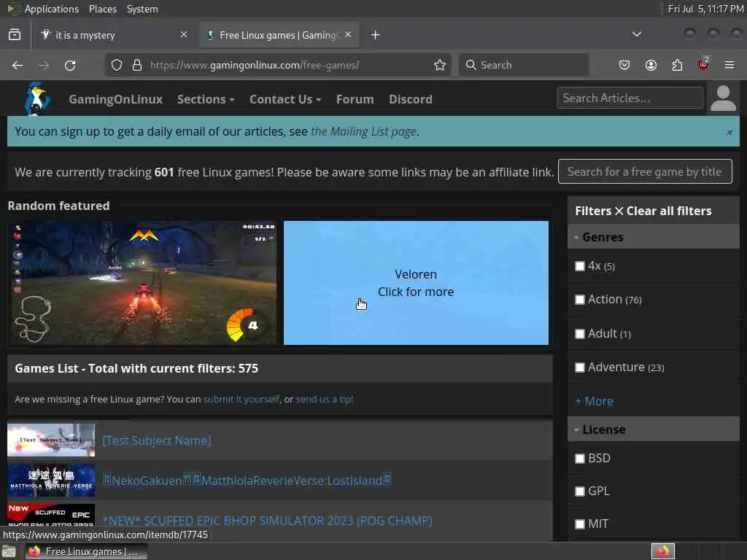This screenshot has height=560, width=747.
Task: Click the free game title search box
Action: tap(645, 171)
